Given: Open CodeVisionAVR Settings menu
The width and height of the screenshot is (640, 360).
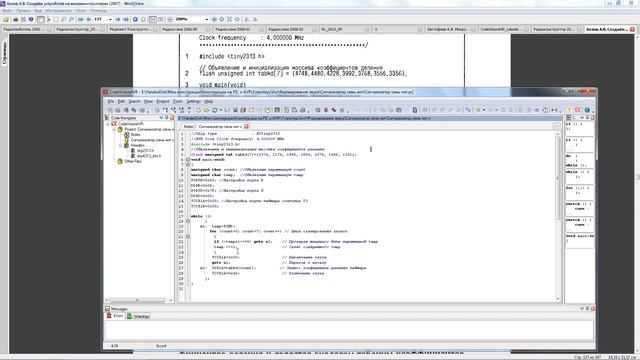Looking at the screenshot, I should (x=193, y=101).
